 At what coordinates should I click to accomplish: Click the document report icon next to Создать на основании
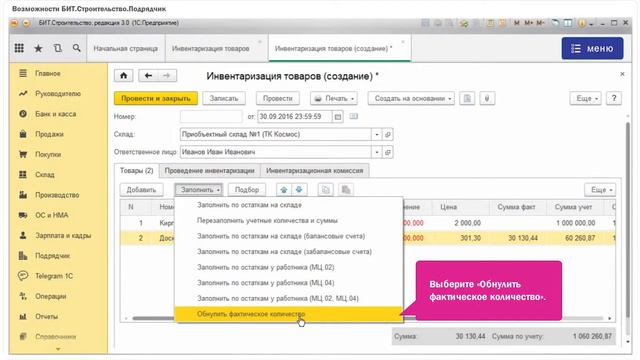pyautogui.click(x=467, y=98)
